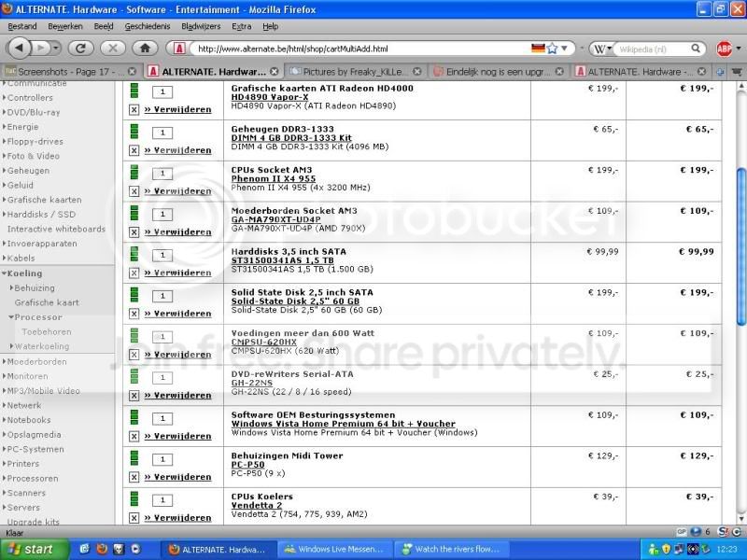The image size is (747, 560).
Task: Click the X remove box for Solid-State Disk 60 GB
Action: (134, 314)
